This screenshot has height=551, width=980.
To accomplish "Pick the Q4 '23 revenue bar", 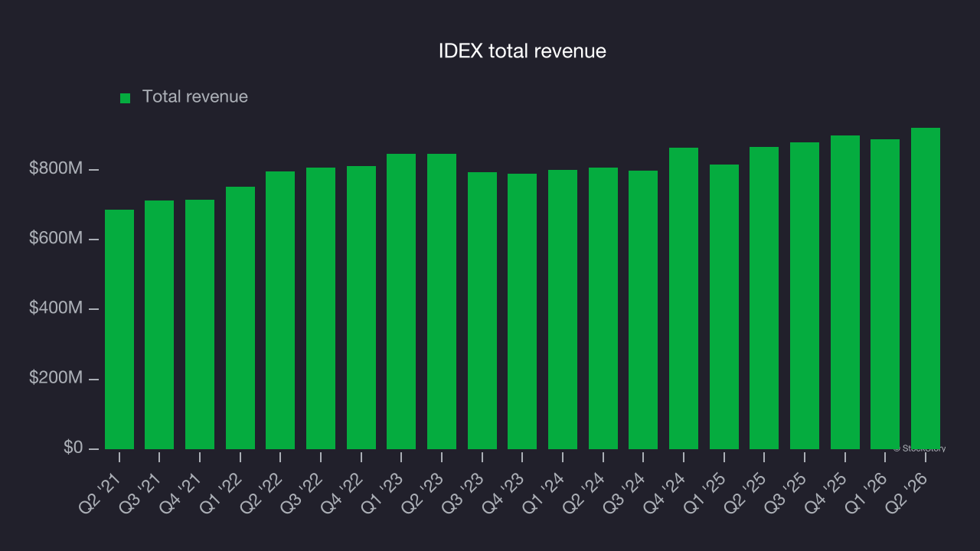I will pos(522,311).
